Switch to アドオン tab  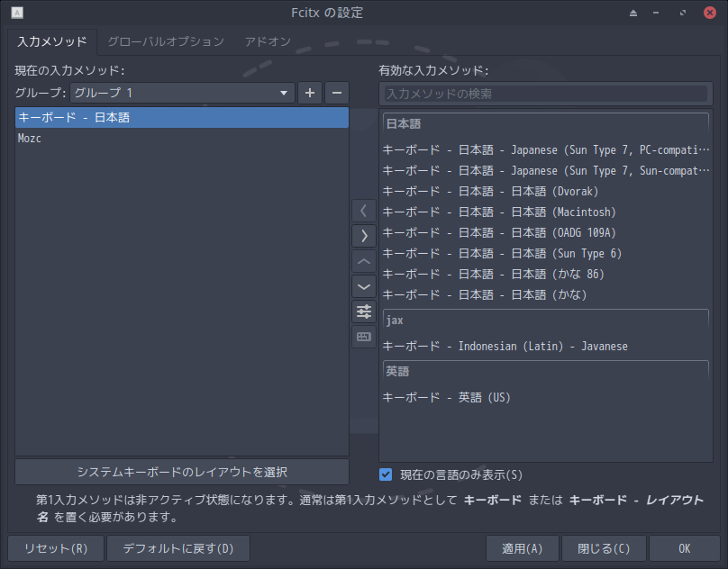click(268, 41)
